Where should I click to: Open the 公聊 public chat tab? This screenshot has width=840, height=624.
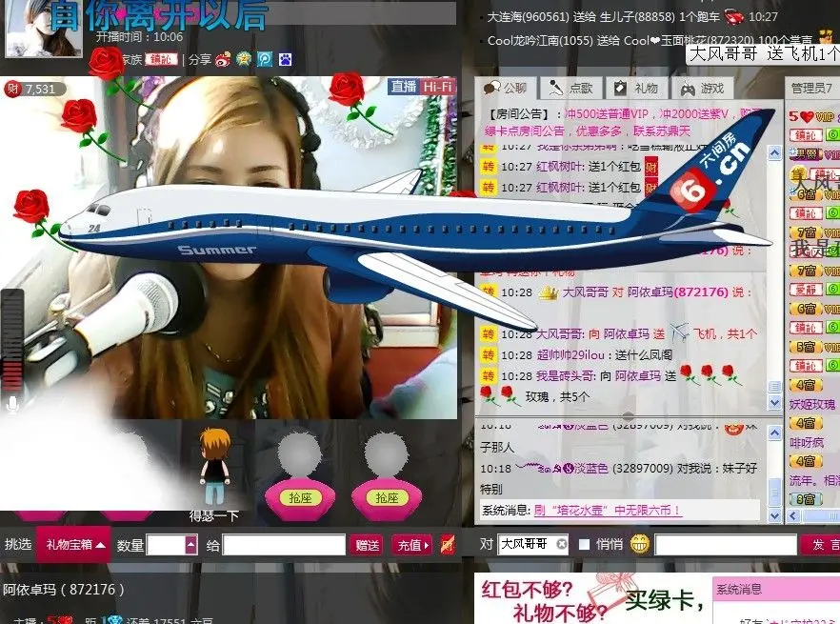505,88
